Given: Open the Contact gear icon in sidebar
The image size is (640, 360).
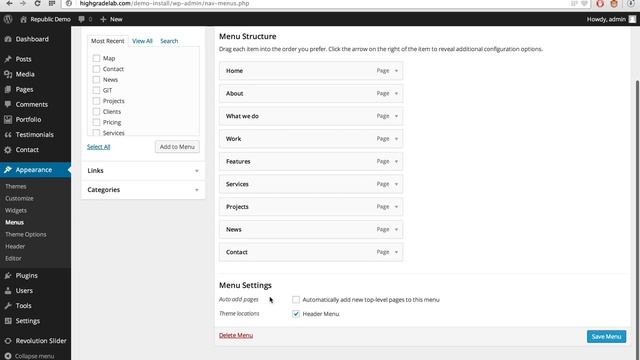Looking at the screenshot, I should (8, 150).
